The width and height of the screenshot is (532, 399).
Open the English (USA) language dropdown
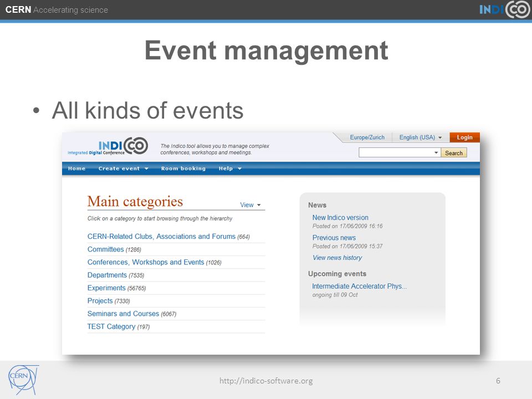tap(421, 137)
